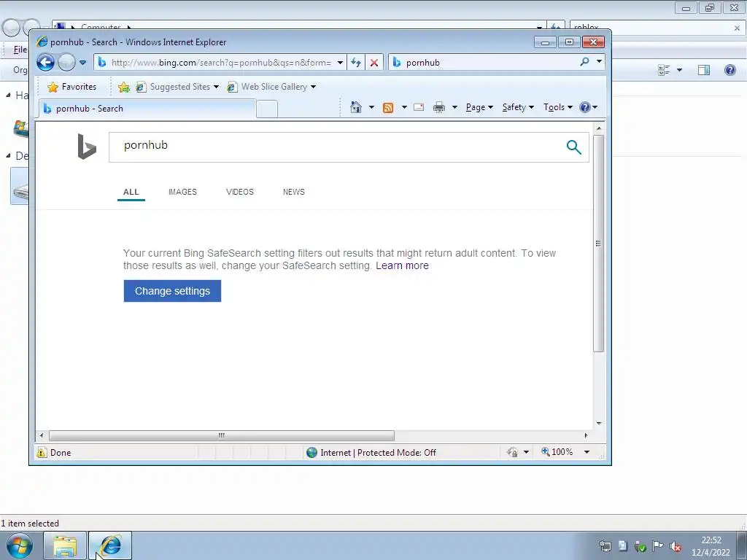Image resolution: width=747 pixels, height=560 pixels.
Task: Clear the Explorer search box with X
Action: pyautogui.click(x=737, y=28)
